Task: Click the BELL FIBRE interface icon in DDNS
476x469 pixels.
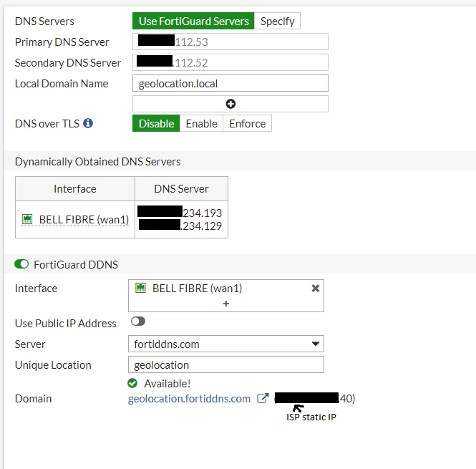Action: tap(140, 288)
